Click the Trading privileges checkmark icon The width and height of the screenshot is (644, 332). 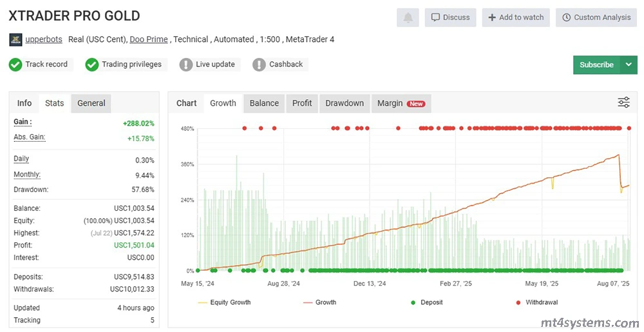(92, 64)
